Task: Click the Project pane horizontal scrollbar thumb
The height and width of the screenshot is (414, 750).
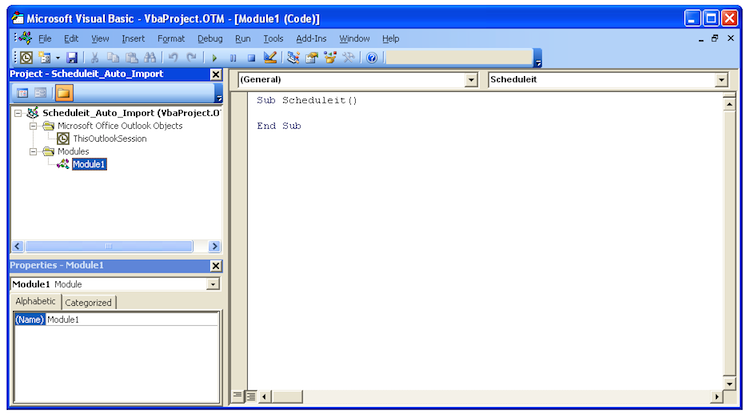Action: [x=109, y=246]
